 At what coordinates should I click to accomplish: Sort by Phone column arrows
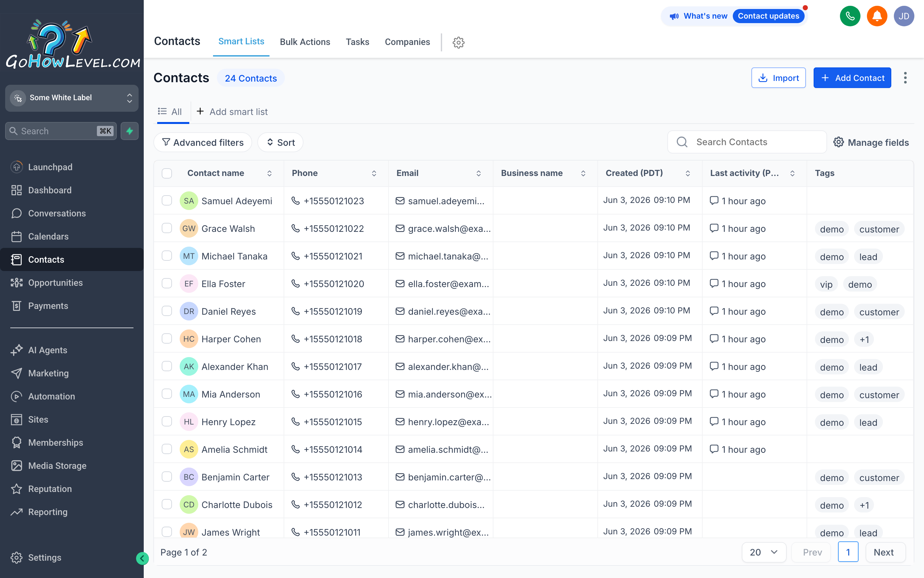click(374, 173)
